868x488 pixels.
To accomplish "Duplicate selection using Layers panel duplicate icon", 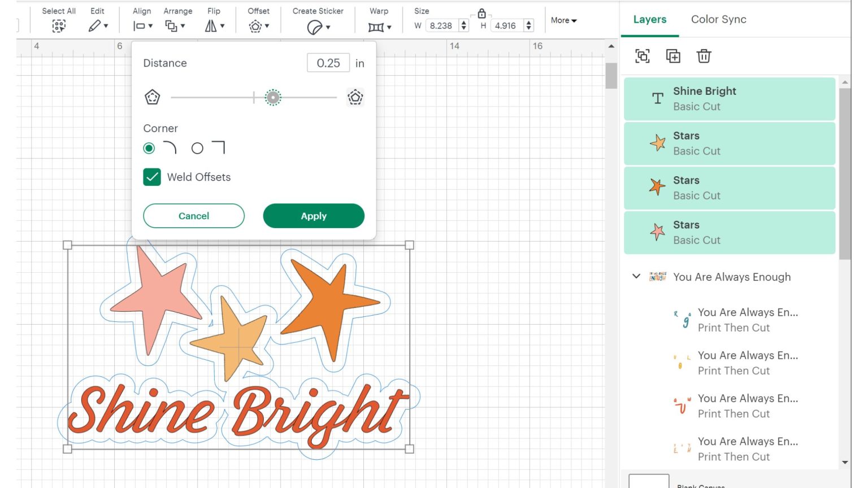I will coord(674,56).
